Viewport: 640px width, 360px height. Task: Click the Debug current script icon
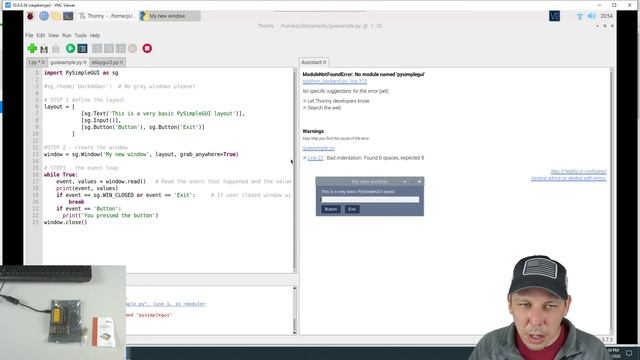[82, 49]
